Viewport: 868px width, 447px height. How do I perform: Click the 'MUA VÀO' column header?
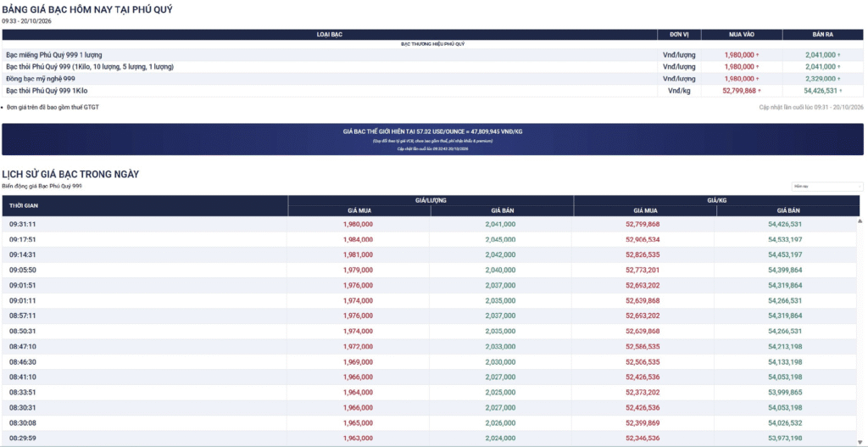click(741, 34)
